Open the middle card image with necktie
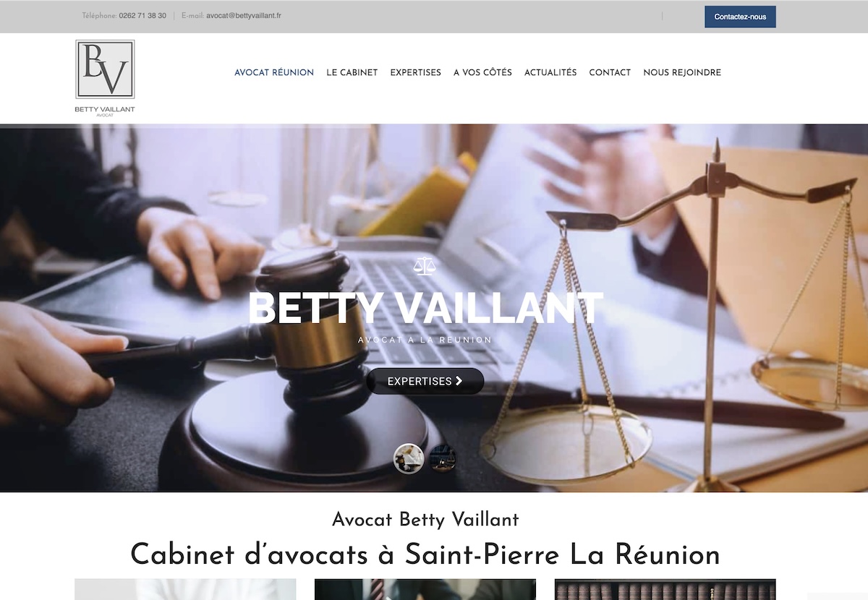Image resolution: width=868 pixels, height=600 pixels. [x=425, y=589]
